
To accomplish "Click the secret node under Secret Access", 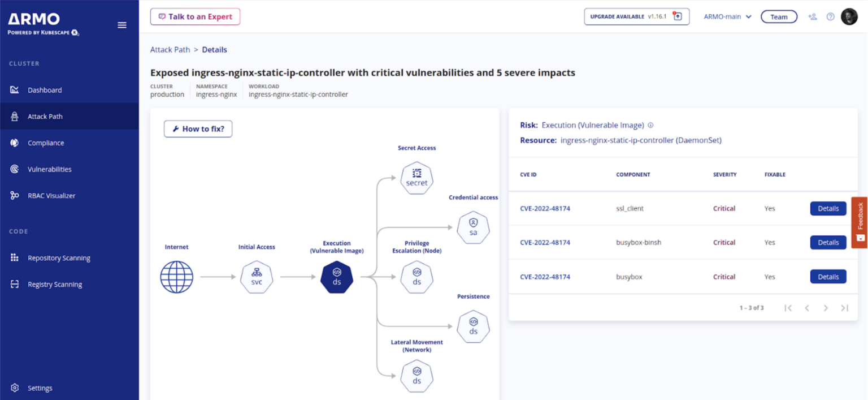I will (x=416, y=178).
